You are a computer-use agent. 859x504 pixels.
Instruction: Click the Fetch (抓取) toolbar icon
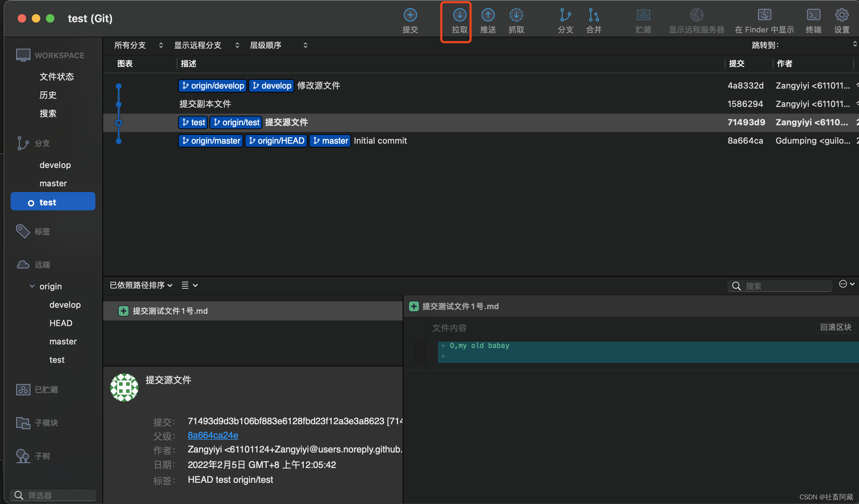[x=516, y=16]
